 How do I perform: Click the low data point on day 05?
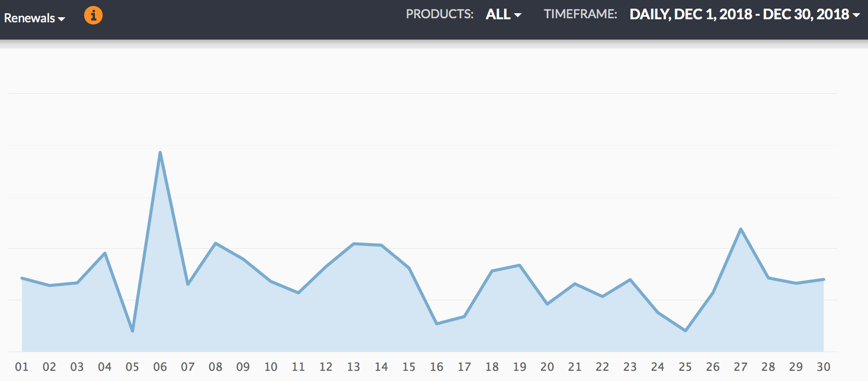click(x=132, y=331)
